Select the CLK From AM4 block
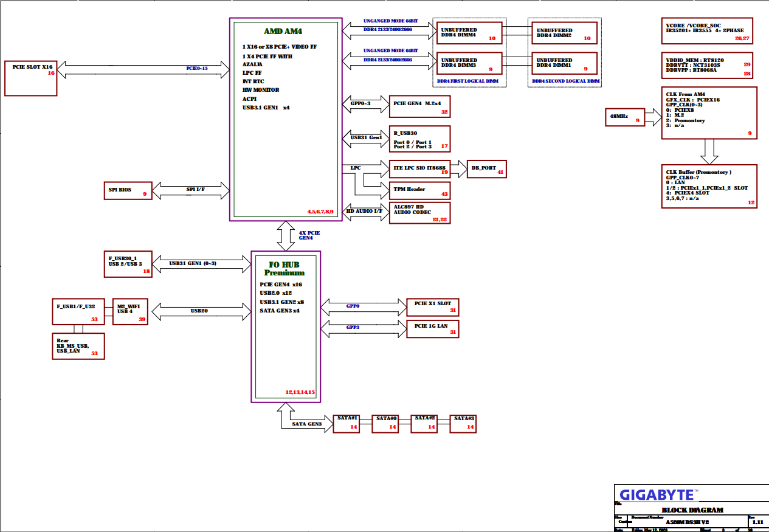Viewport: 769px width, 532px height. coord(709,113)
